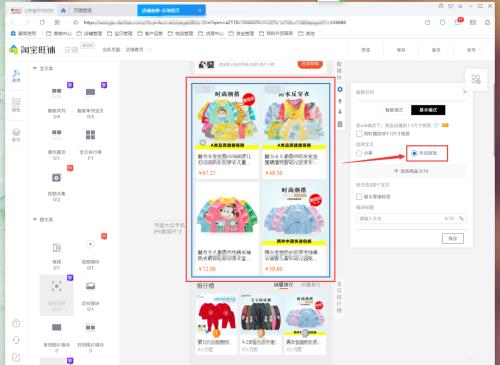Open the module settings gear icon
Screen dimensions: 500x365
(x=340, y=89)
